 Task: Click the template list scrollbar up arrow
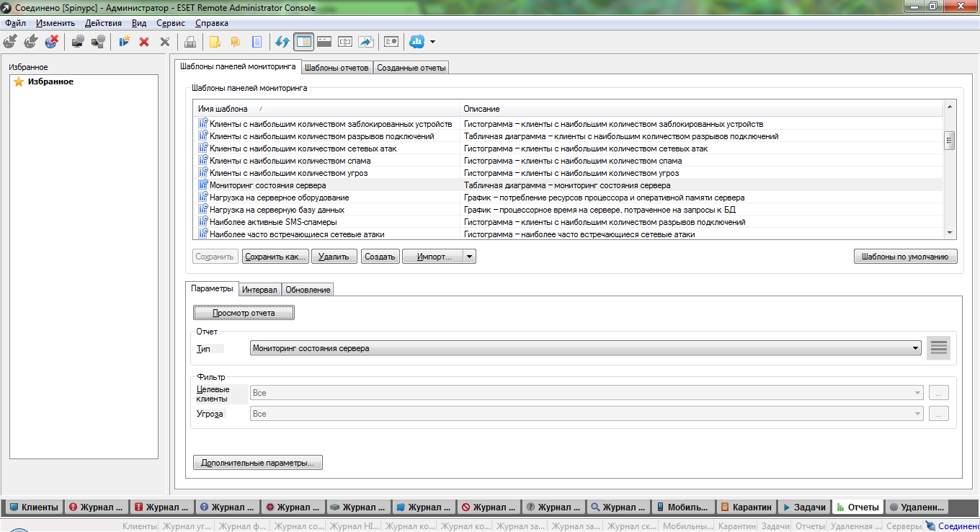950,107
